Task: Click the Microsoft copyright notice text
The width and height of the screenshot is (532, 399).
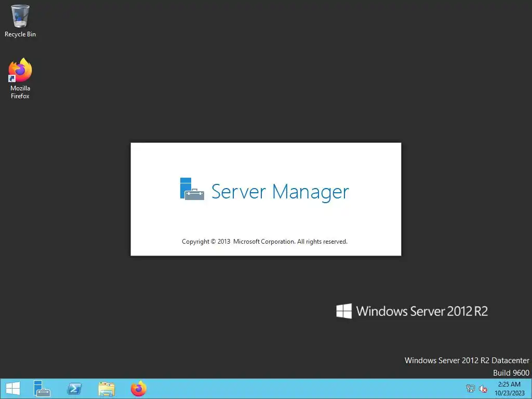Action: tap(264, 242)
